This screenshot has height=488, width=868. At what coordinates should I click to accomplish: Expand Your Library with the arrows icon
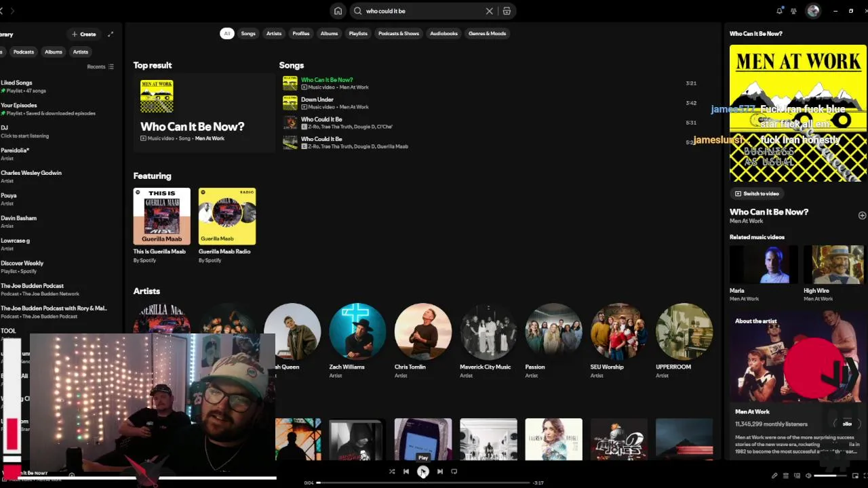click(111, 34)
